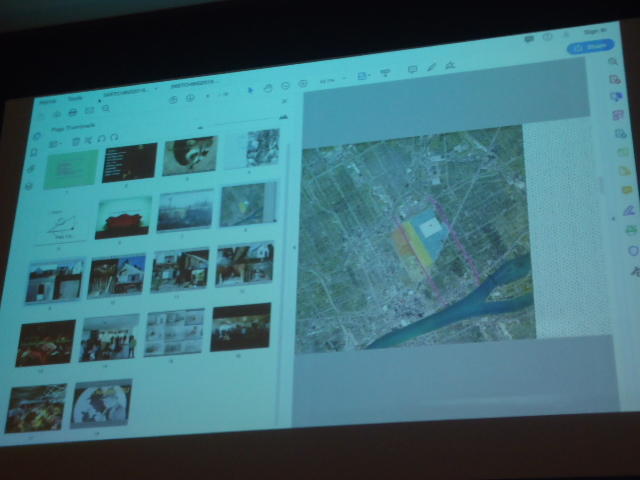Zoom out with minus icon
Screen dimensions: 640x480
[285, 86]
